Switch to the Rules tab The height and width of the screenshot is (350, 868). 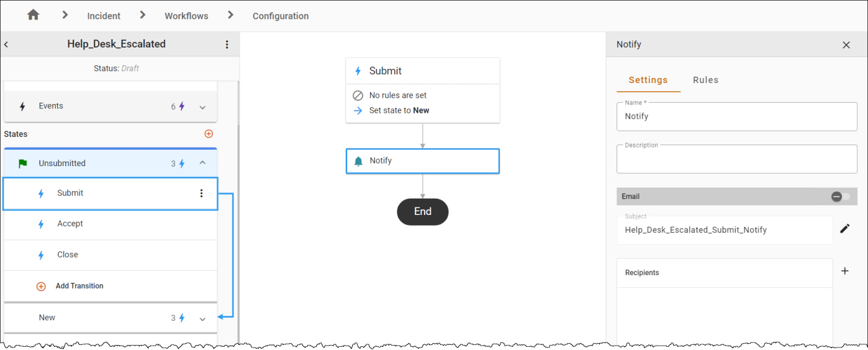click(x=706, y=80)
